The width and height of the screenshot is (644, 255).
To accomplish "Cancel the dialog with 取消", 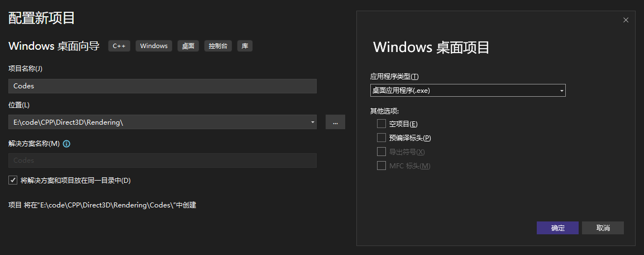I will [x=603, y=228].
